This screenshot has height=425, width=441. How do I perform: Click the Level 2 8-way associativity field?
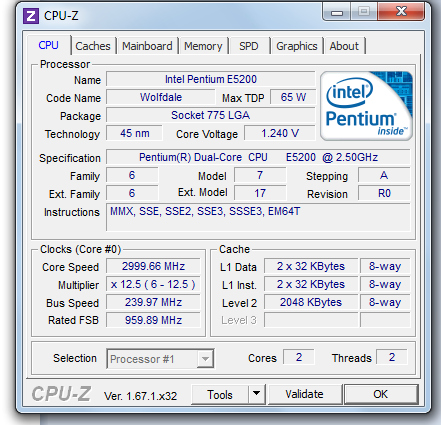385,302
